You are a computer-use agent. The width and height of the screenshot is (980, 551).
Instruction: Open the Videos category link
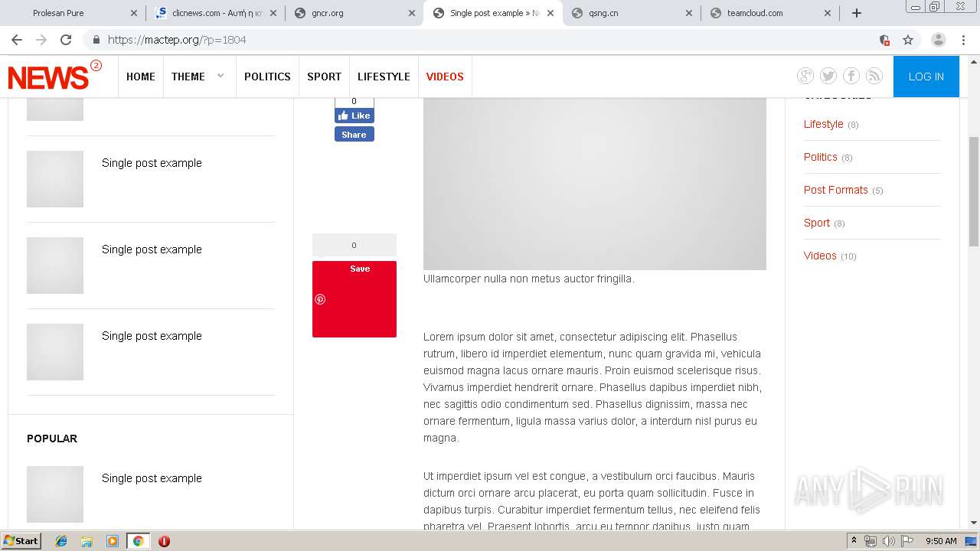[x=820, y=256]
